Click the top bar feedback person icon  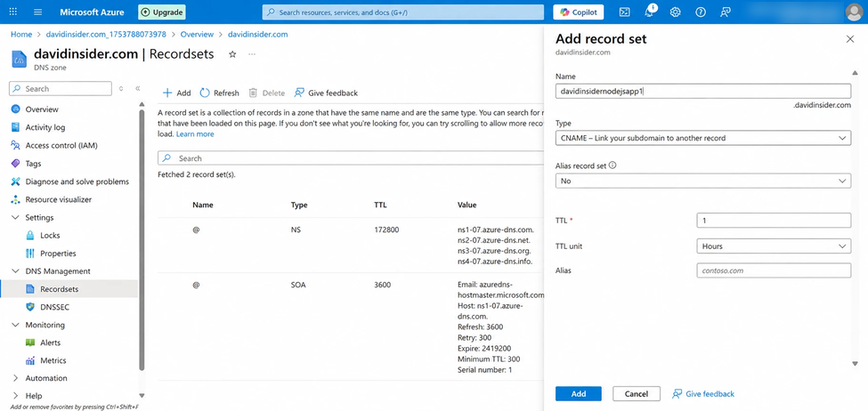click(x=726, y=12)
